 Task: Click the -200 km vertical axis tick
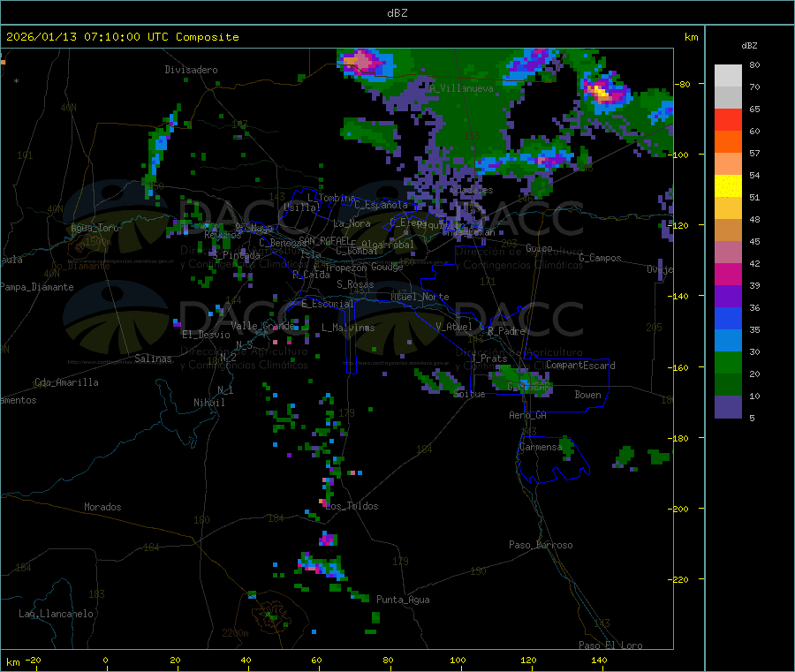click(678, 509)
